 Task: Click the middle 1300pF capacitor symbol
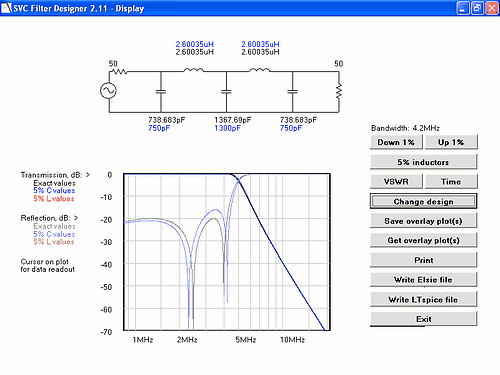pos(226,92)
